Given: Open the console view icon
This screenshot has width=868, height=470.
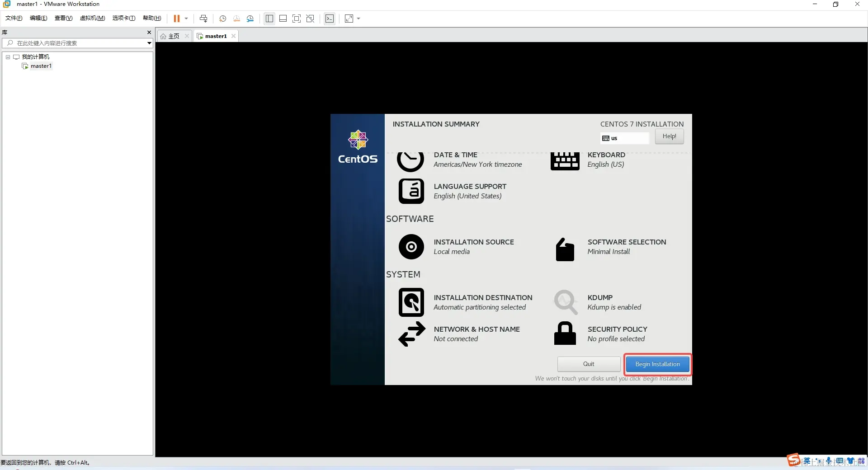Looking at the screenshot, I should pos(330,19).
